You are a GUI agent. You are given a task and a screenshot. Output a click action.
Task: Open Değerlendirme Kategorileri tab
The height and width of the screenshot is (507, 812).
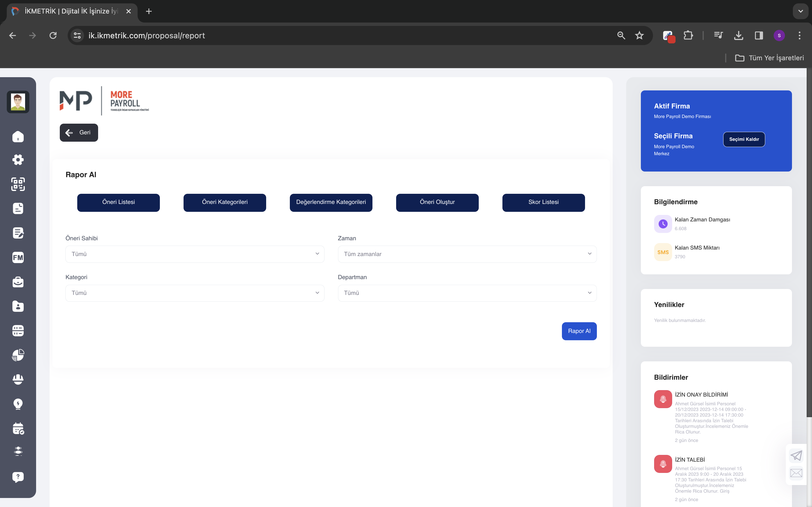coord(331,203)
